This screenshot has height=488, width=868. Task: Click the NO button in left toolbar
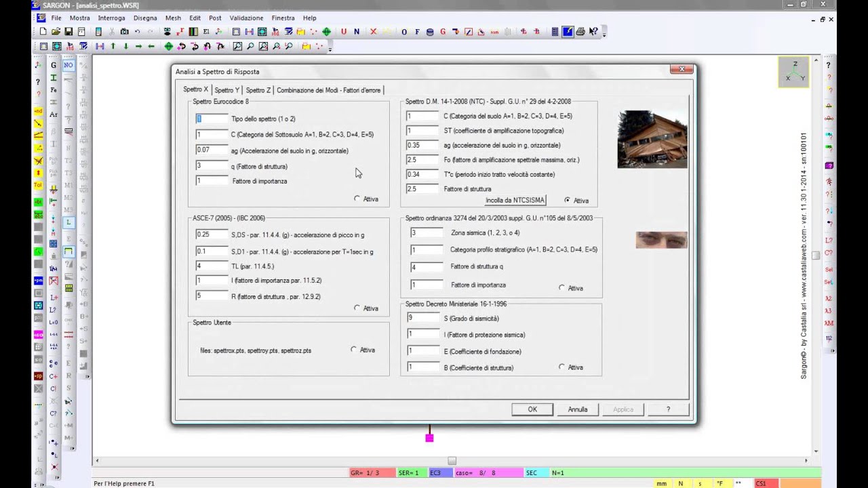(68, 66)
